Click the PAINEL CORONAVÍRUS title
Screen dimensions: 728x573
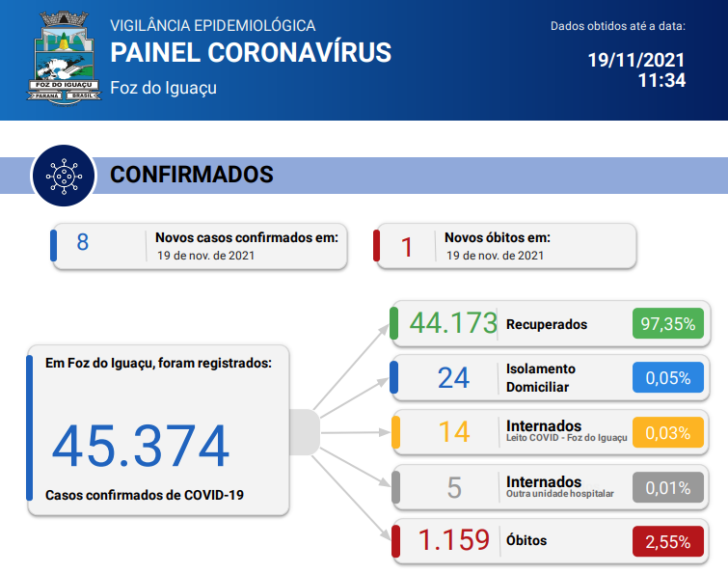(251, 52)
